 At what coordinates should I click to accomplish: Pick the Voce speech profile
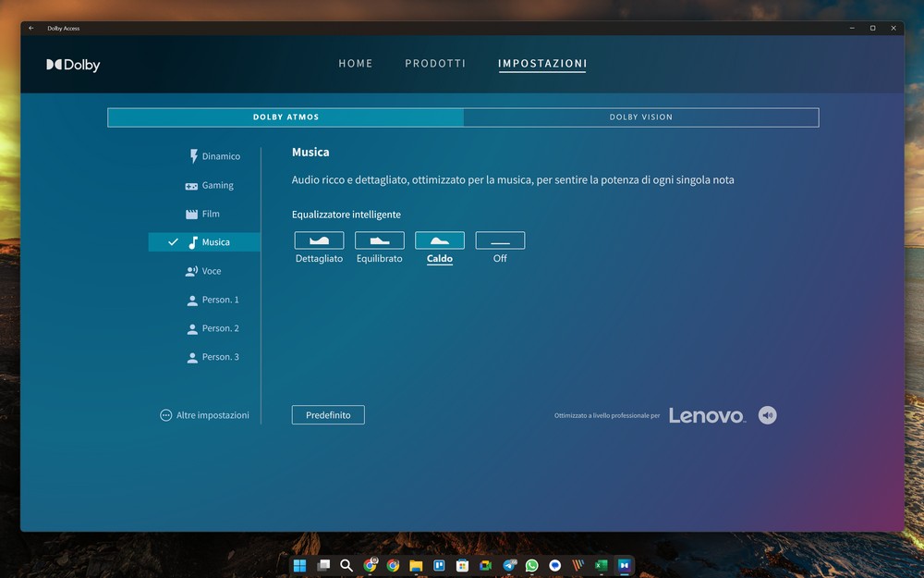(x=204, y=271)
